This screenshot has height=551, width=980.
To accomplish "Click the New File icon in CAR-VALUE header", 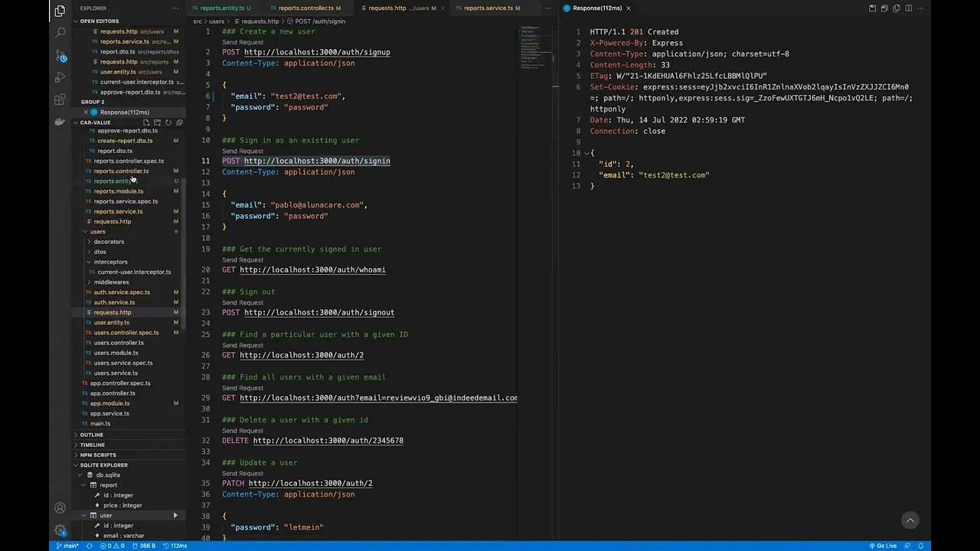I will pyautogui.click(x=146, y=122).
